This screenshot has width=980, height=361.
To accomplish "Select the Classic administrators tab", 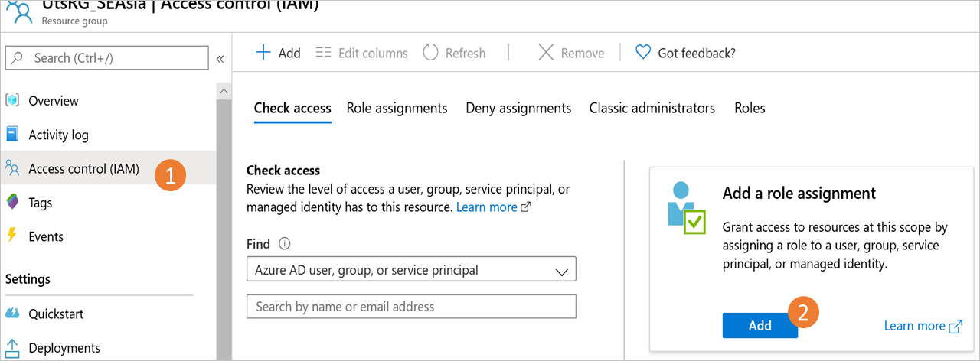I will 652,108.
